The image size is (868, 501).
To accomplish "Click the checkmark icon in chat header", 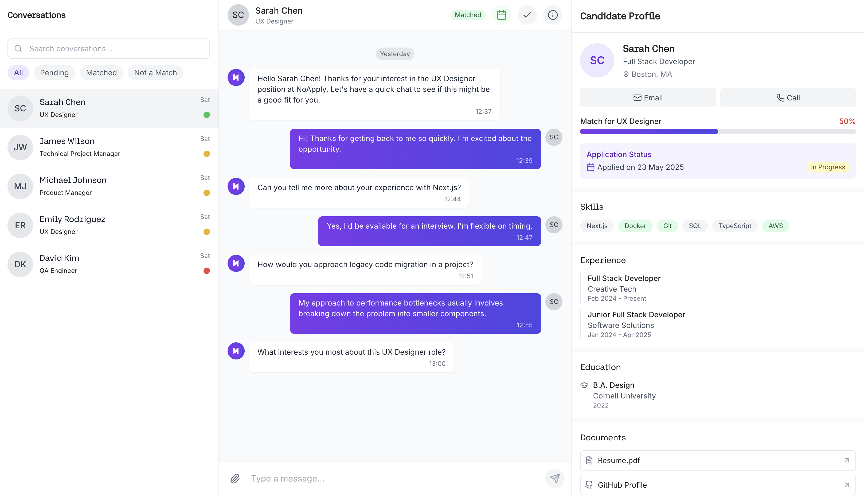I will [527, 15].
